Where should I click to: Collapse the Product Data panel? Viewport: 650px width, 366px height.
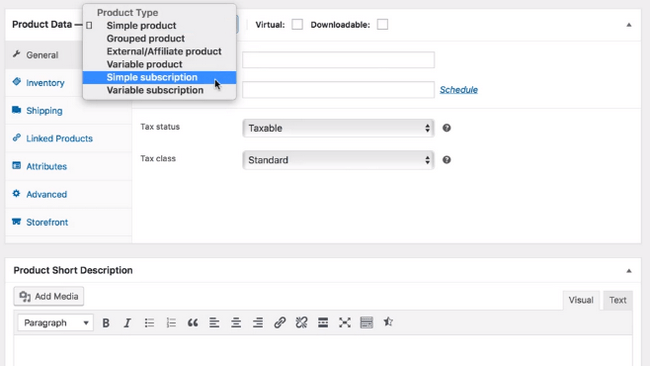(629, 25)
